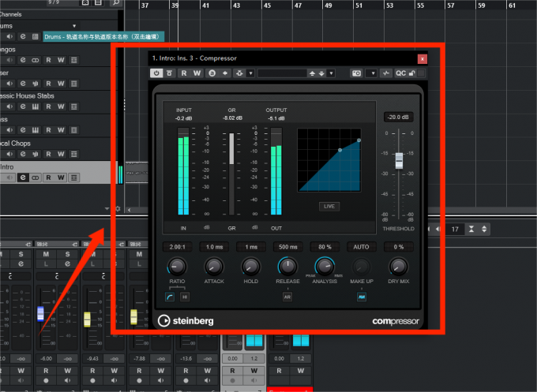Edit channel settings of Drums track

click(x=23, y=36)
